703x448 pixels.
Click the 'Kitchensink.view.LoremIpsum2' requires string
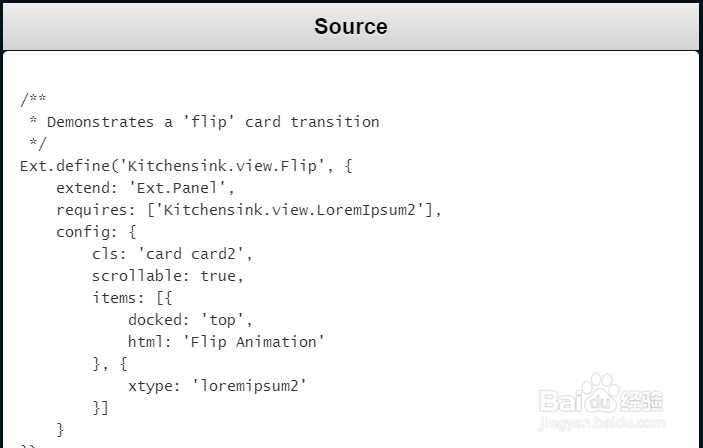pos(297,210)
